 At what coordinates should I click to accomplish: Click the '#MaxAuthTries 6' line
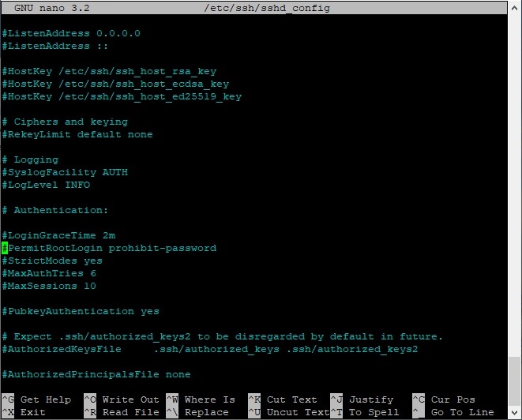click(x=49, y=274)
